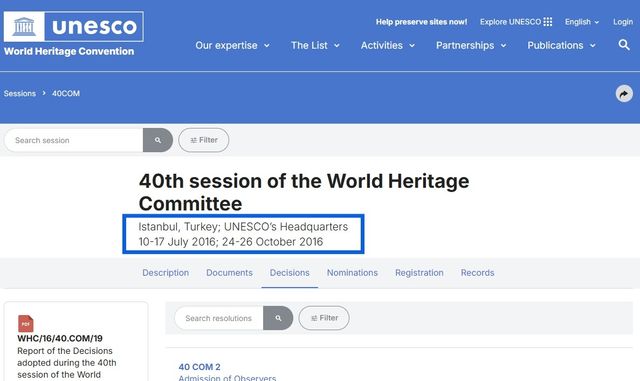
Task: Click the unesco wordmark logo
Action: [x=94, y=27]
